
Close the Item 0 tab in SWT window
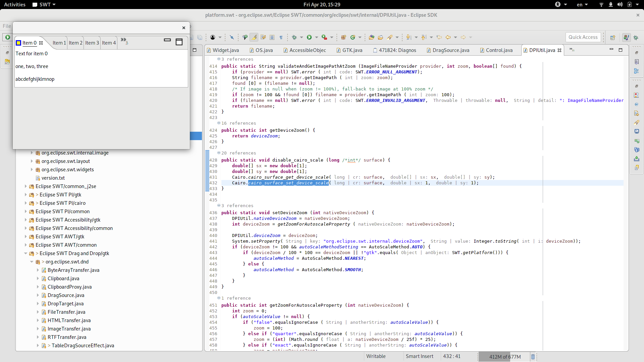41,43
